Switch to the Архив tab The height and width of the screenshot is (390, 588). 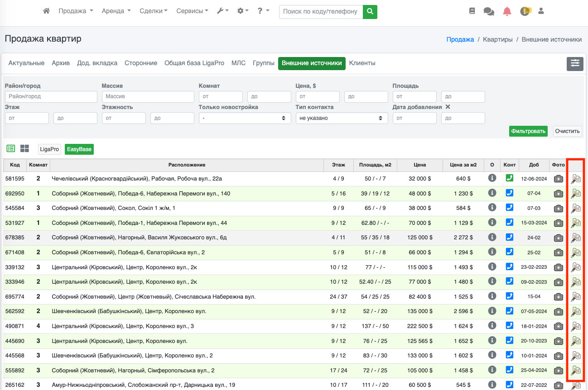pyautogui.click(x=61, y=63)
